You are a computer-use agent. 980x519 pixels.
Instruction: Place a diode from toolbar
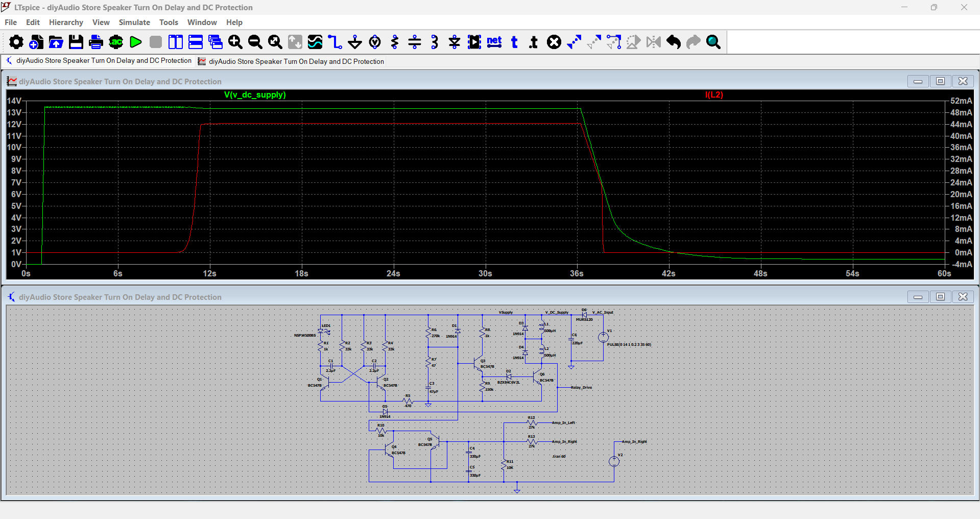(455, 42)
